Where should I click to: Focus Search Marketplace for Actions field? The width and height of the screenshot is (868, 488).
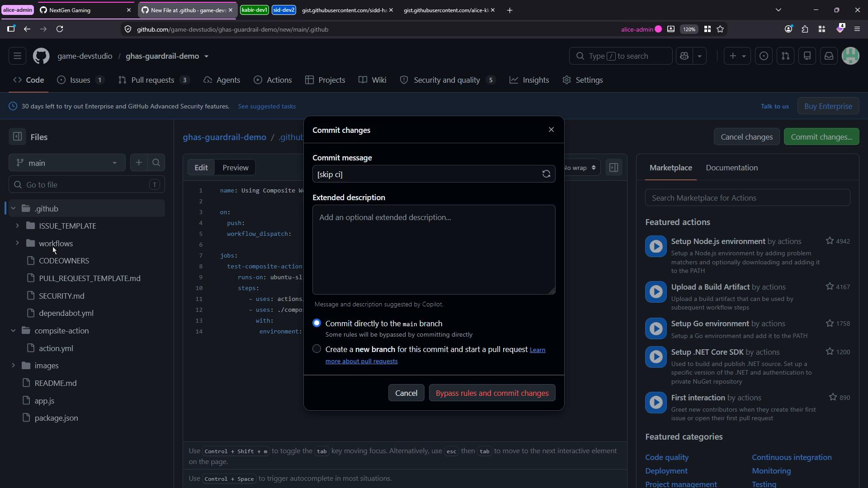(x=748, y=198)
